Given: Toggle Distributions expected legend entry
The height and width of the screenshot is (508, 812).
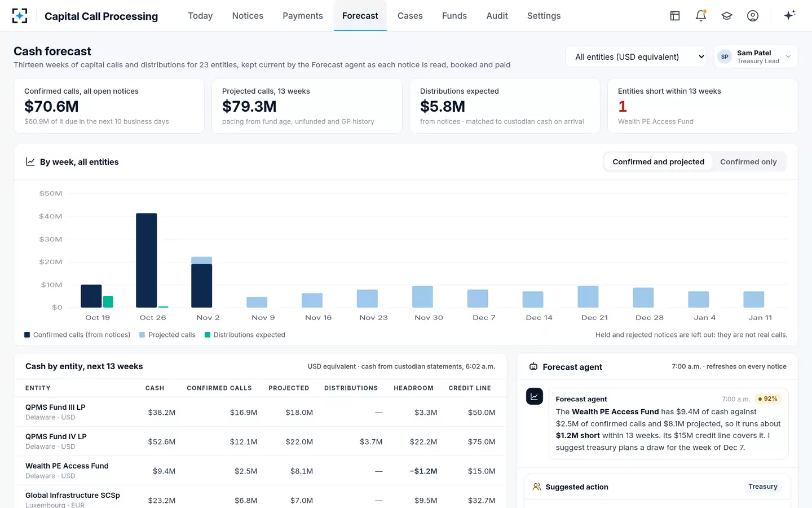Looking at the screenshot, I should click(245, 335).
